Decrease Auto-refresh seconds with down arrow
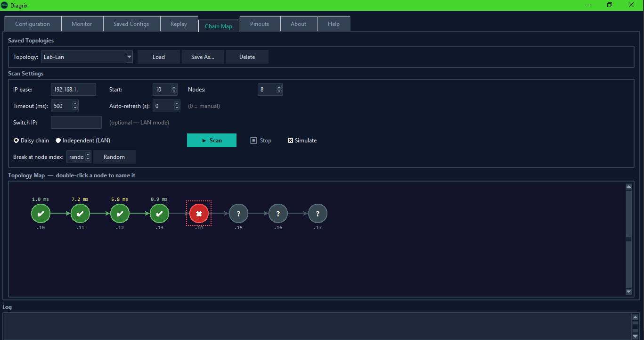The height and width of the screenshot is (340, 644). [x=177, y=108]
